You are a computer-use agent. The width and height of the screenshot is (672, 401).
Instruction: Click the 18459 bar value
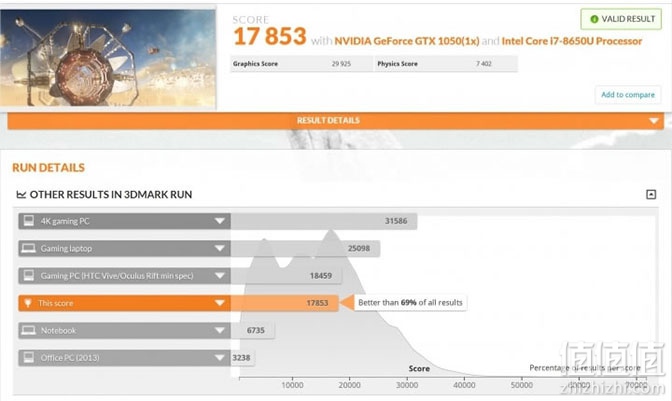(321, 276)
